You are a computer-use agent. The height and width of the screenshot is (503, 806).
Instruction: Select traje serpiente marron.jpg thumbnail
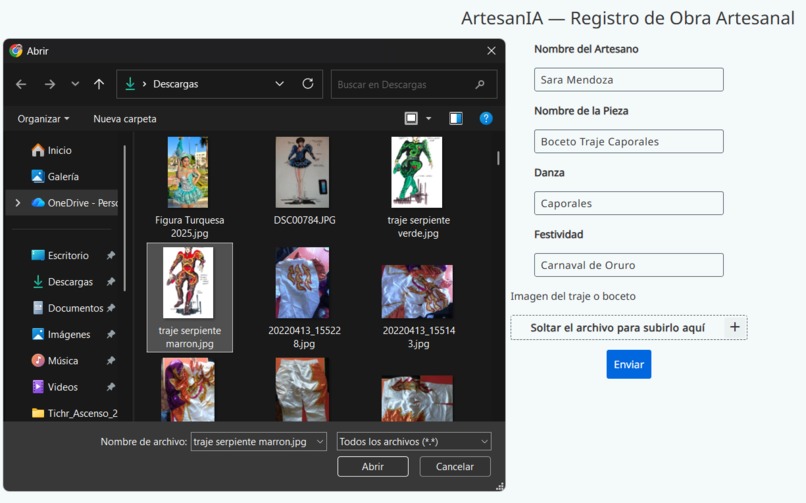(188, 283)
